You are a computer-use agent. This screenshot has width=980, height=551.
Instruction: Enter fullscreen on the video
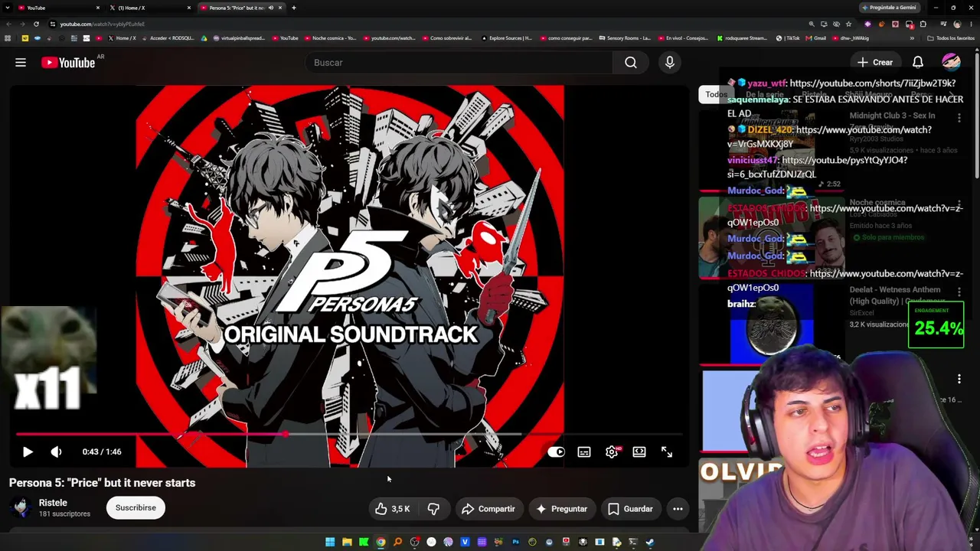click(667, 452)
